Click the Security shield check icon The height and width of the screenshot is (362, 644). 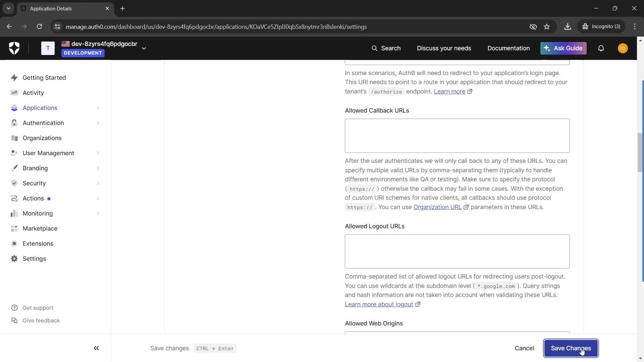point(14,183)
